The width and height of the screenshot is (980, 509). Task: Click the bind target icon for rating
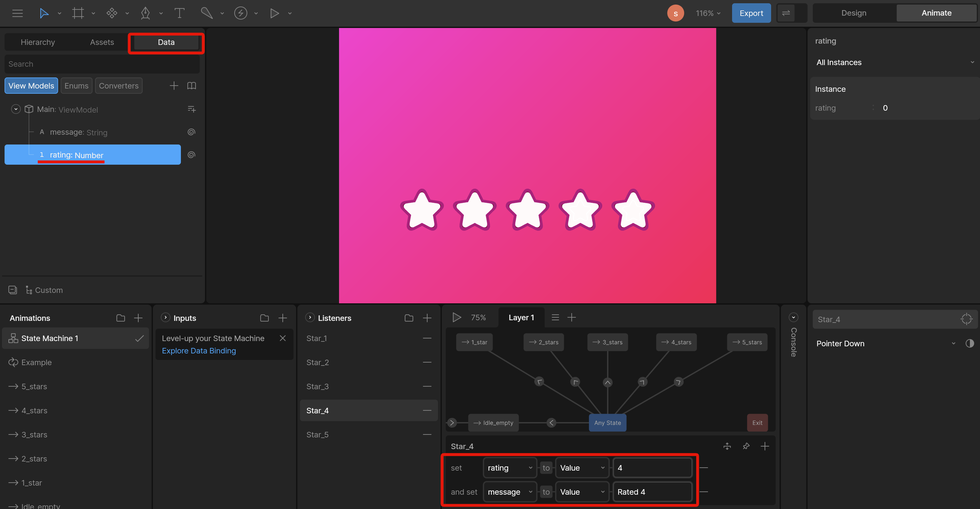click(192, 155)
